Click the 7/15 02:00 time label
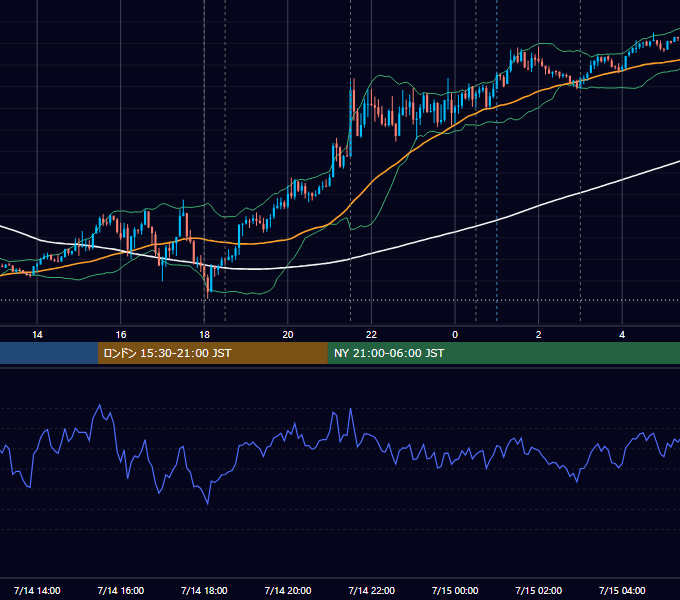 pos(539,590)
